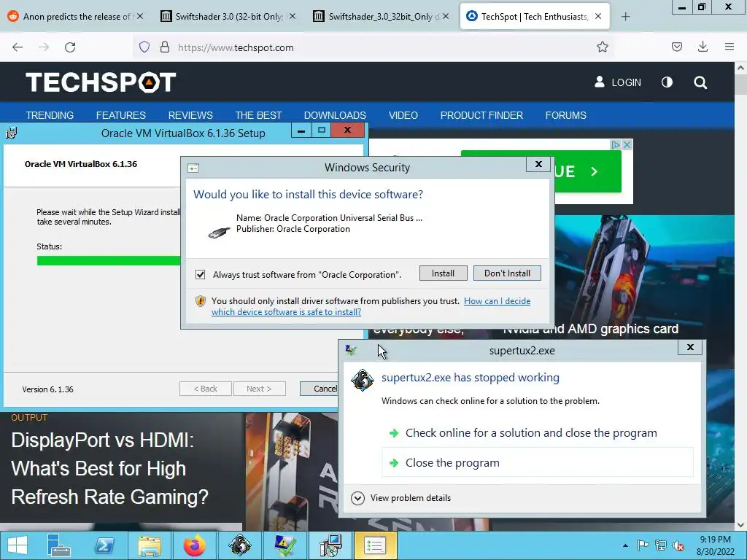Image resolution: width=747 pixels, height=560 pixels.
Task: Click the Windows Security title bar icon
Action: (x=193, y=168)
